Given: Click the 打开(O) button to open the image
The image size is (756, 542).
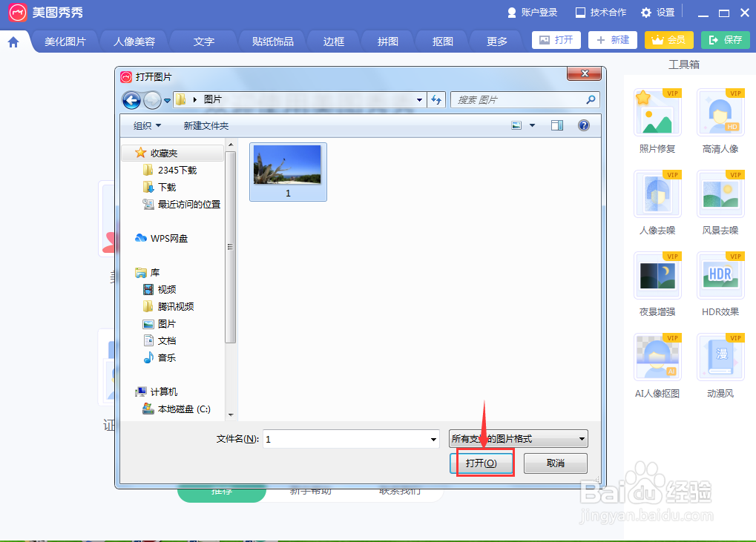Looking at the screenshot, I should point(484,462).
